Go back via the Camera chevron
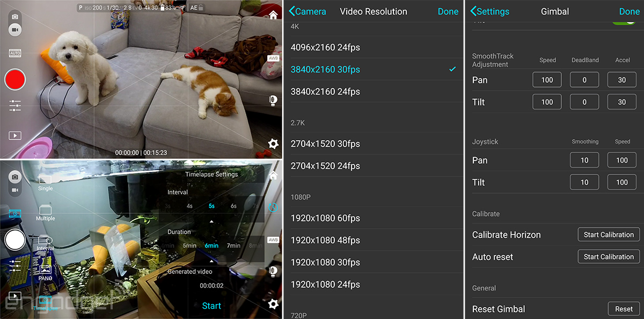Screen dimensions: 644x319 307,11
